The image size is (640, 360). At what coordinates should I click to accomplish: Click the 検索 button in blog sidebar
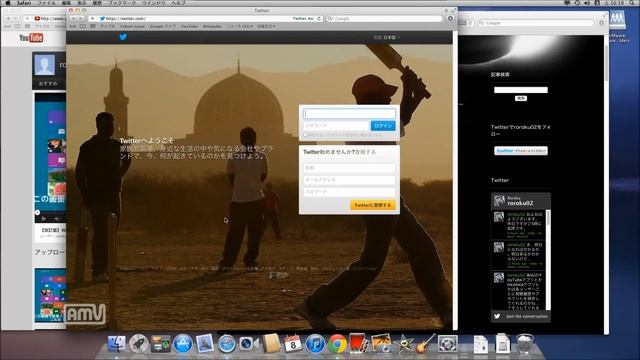(520, 98)
